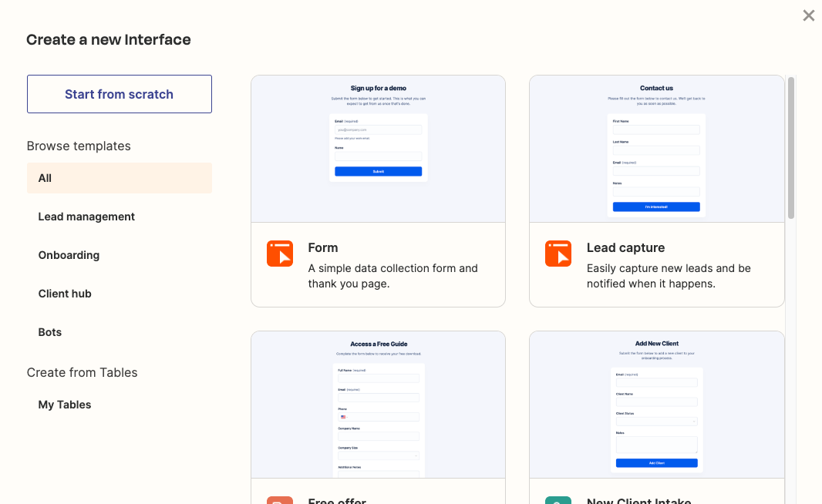Click the orange Form template icon
The height and width of the screenshot is (504, 822).
coord(279,253)
